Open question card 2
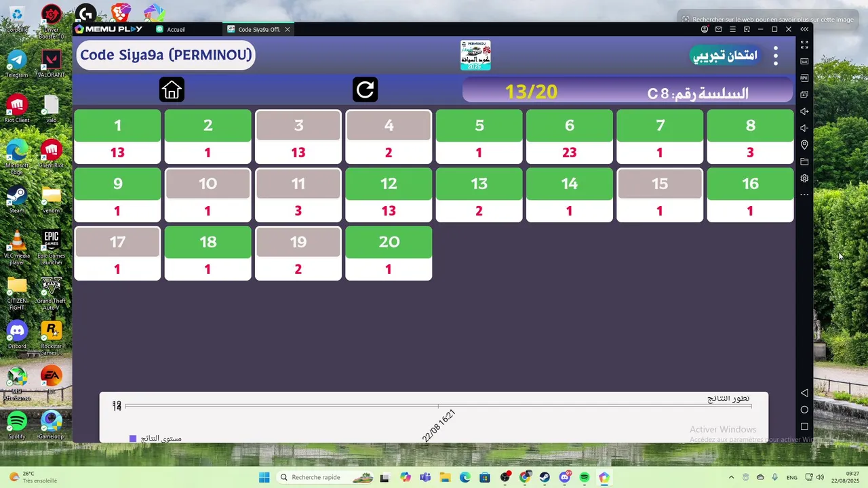The height and width of the screenshot is (488, 868). click(208, 137)
